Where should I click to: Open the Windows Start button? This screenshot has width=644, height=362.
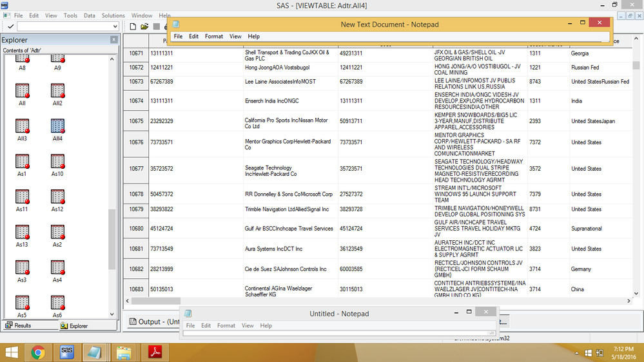(12, 352)
